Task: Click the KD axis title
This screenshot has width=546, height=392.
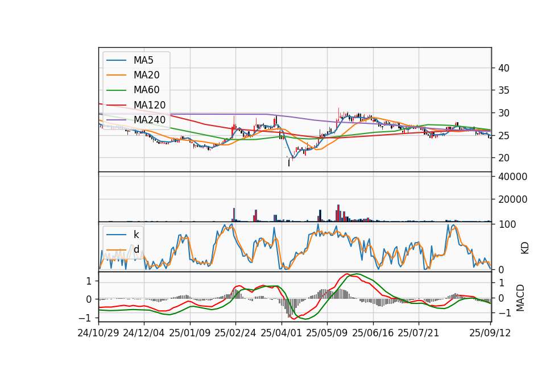Action: coord(525,248)
